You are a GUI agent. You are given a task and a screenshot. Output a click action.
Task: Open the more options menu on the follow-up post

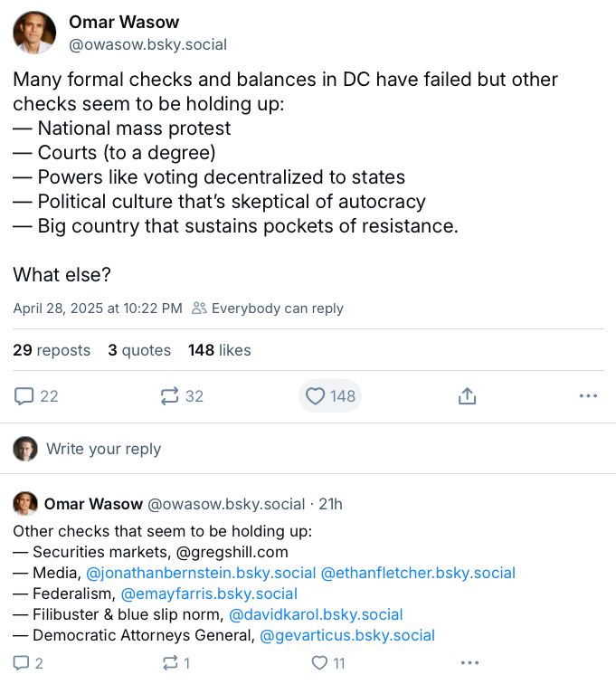pos(468,663)
